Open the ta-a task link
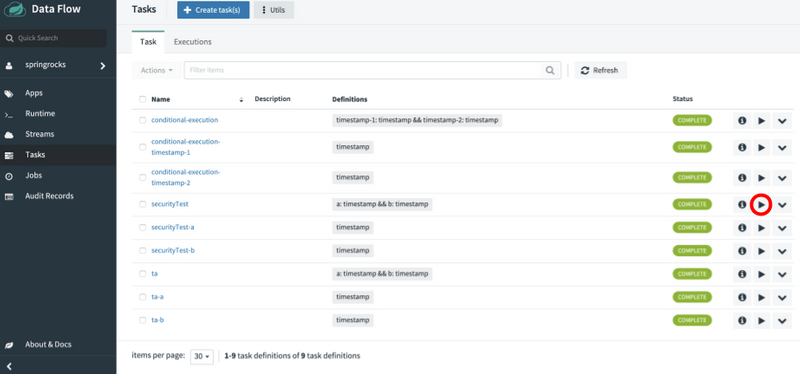Viewport: 800px width, 374px height. pyautogui.click(x=158, y=297)
